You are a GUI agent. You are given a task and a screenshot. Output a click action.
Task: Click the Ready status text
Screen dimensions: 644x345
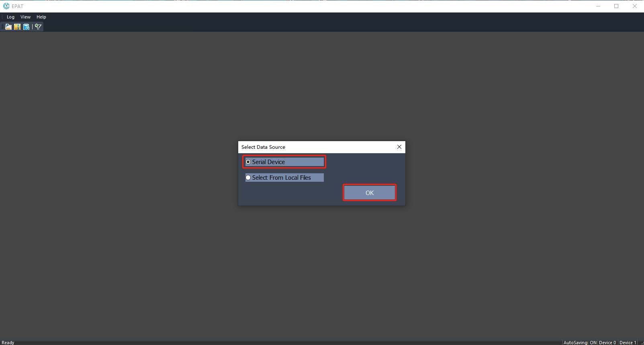pyautogui.click(x=8, y=343)
